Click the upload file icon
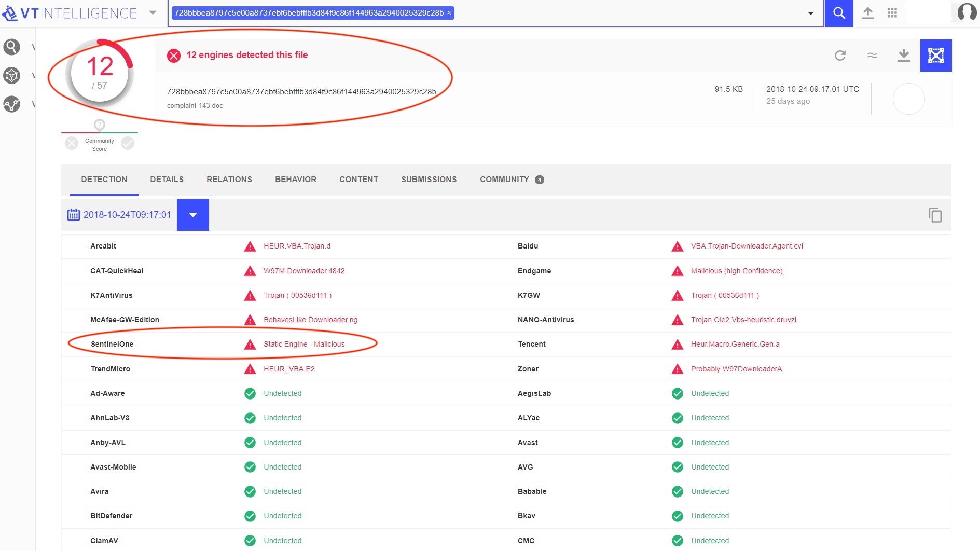 868,13
